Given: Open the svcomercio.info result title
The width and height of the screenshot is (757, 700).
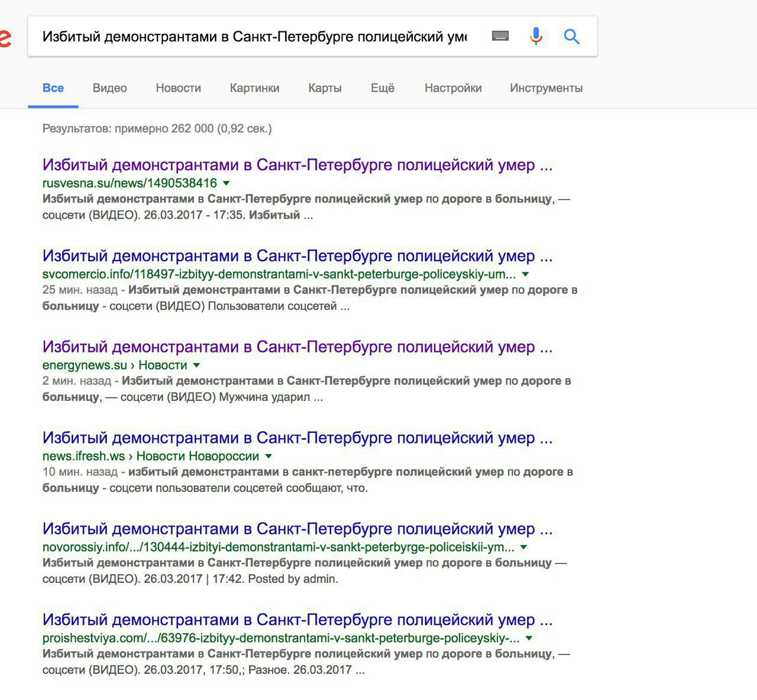Looking at the screenshot, I should 297,256.
